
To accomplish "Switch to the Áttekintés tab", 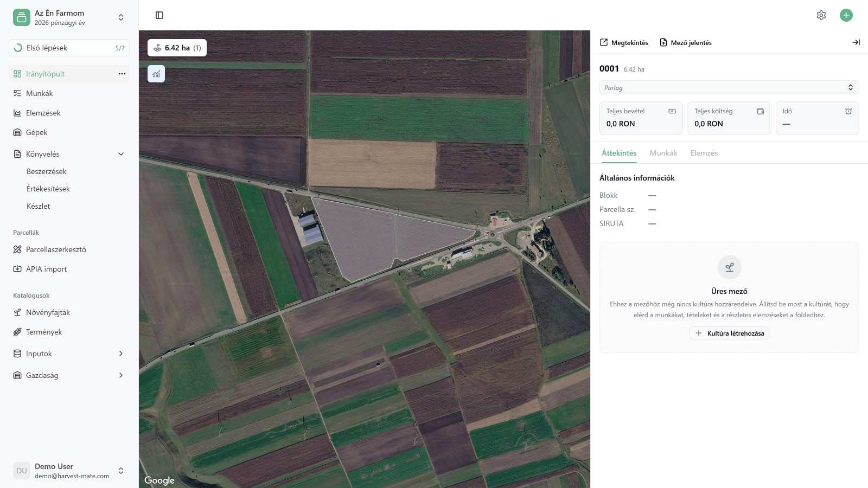I will point(619,153).
